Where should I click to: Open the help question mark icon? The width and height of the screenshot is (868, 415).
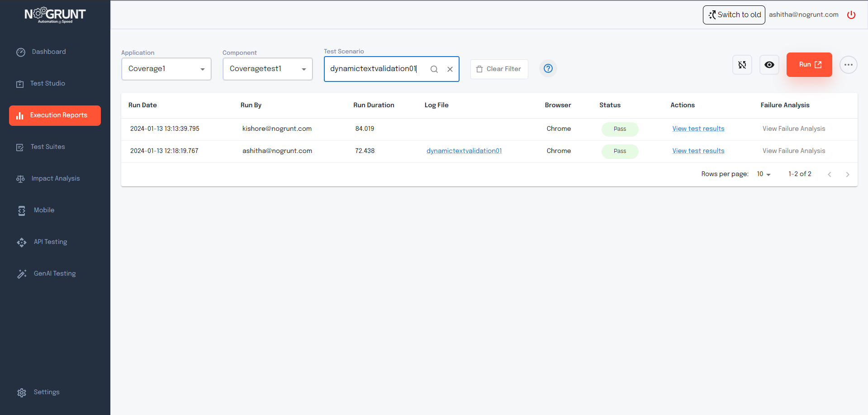tap(548, 68)
